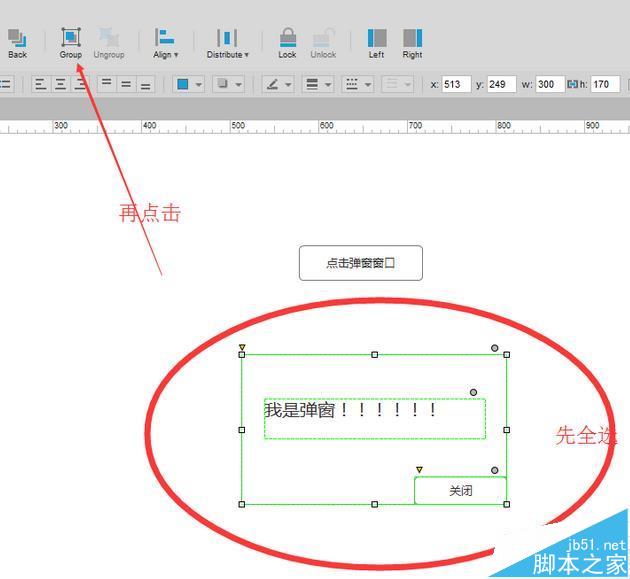Toggle the Left panel icon
The height and width of the screenshot is (579, 630).
pos(376,40)
